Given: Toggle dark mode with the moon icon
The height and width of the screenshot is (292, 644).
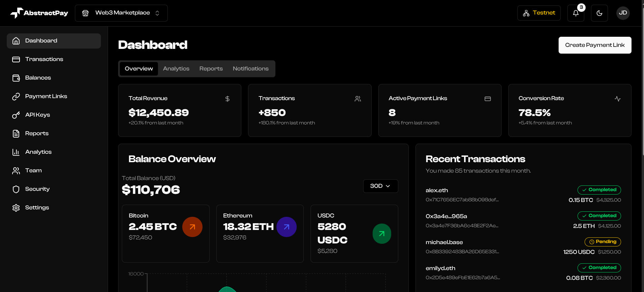Looking at the screenshot, I should coord(599,13).
